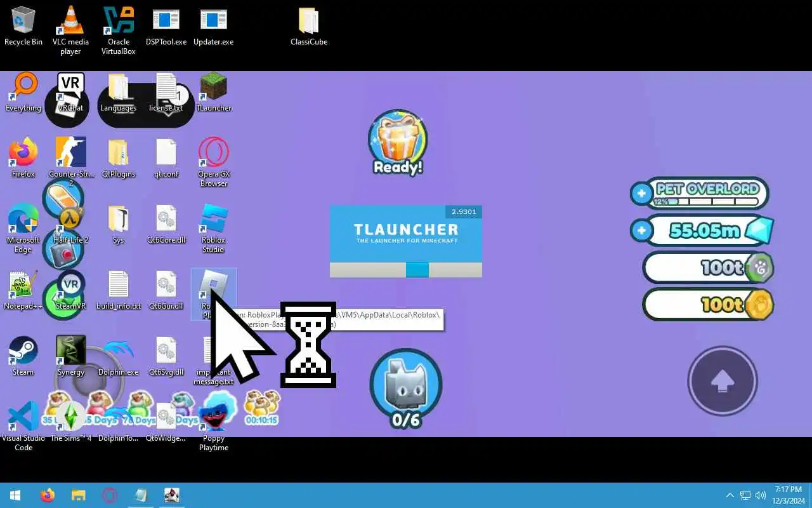Select the SteamVR desktop shortcut
812x508 pixels.
pyautogui.click(x=70, y=291)
